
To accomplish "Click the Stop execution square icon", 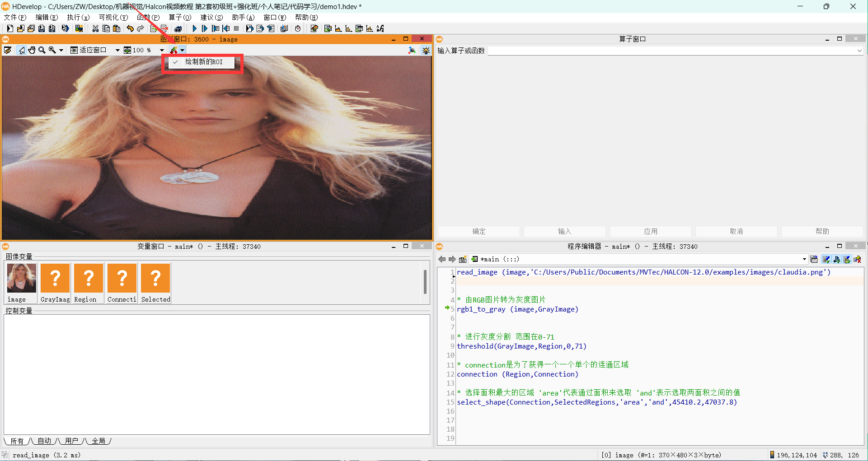I will coord(236,28).
